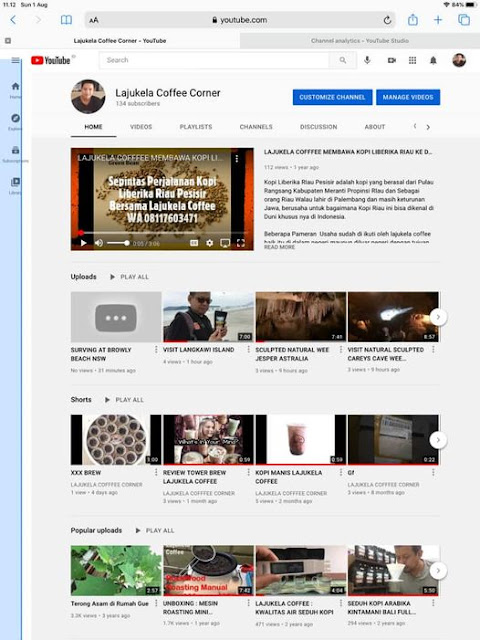Adjust the featured video volume slider

point(118,243)
